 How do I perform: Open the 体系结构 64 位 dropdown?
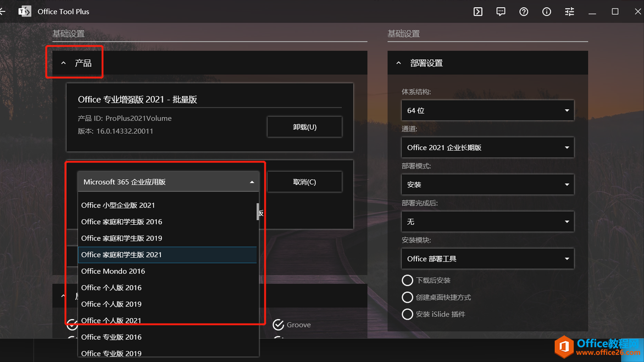point(487,110)
